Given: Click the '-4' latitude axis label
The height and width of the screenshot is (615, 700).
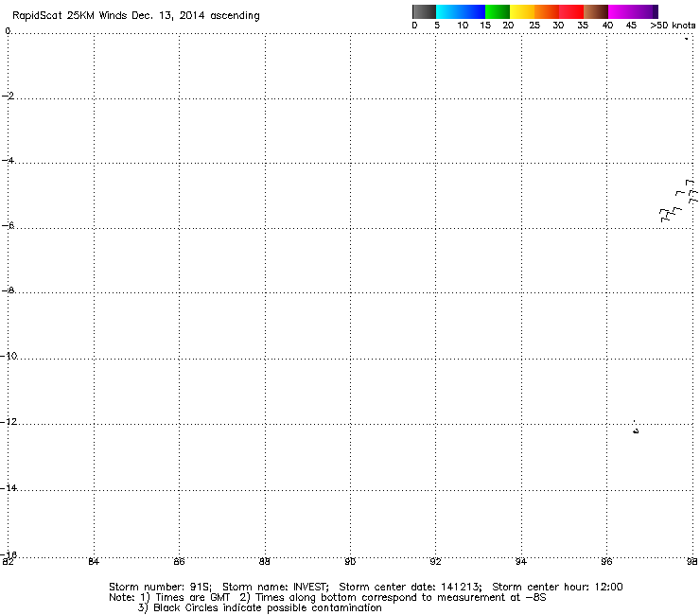Looking at the screenshot, I should tap(8, 160).
